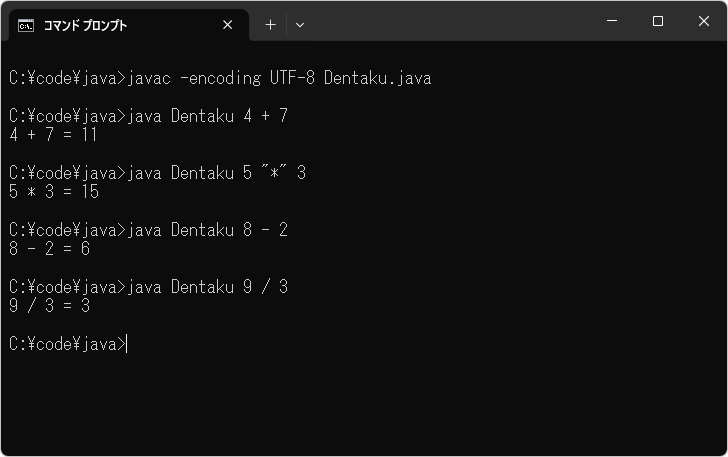Click the last empty C:\code\java> prompt
728x457 pixels.
pos(66,344)
